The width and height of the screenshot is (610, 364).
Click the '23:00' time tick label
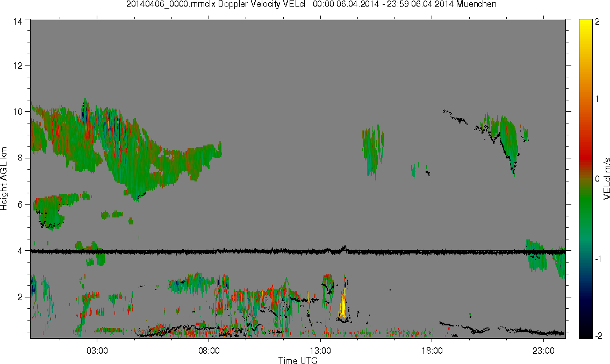point(543,351)
